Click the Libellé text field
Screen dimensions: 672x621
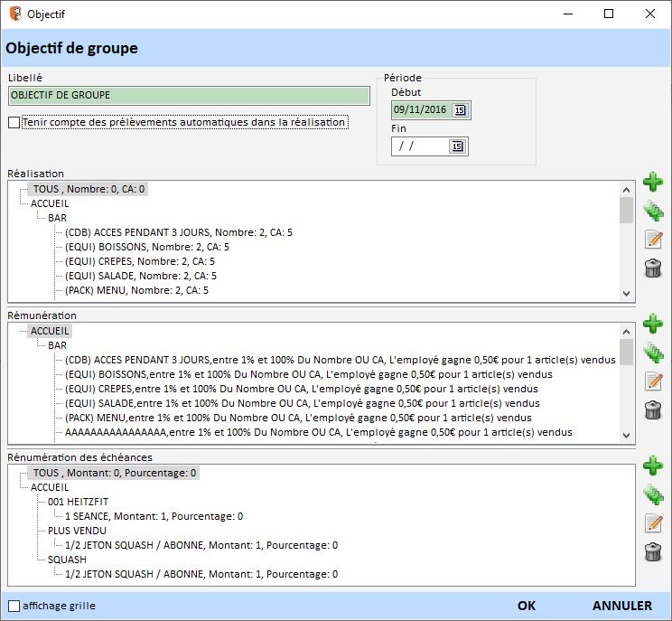(x=189, y=96)
